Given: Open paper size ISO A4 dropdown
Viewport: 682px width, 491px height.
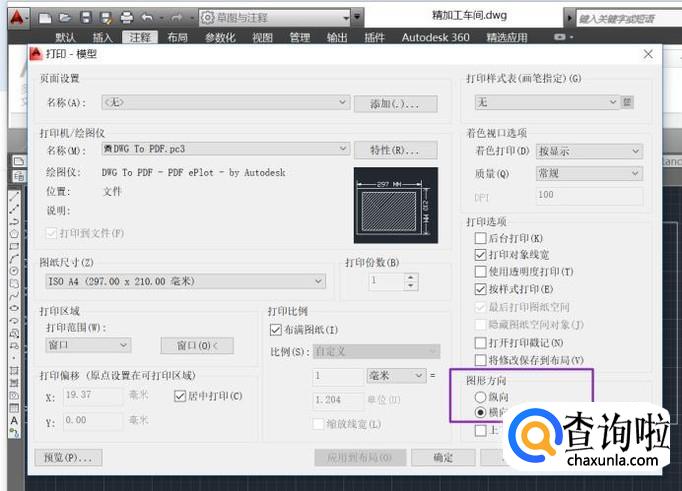Looking at the screenshot, I should point(185,281).
